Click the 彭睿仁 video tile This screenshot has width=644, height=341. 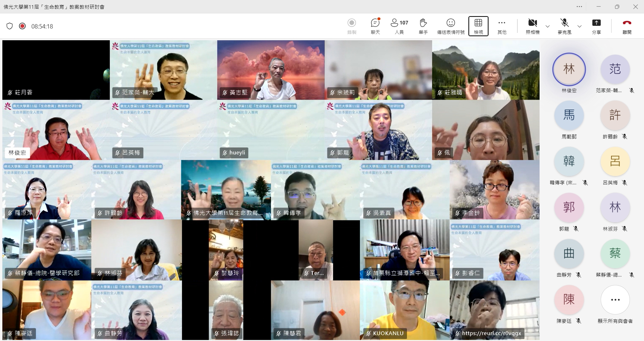[x=495, y=250]
